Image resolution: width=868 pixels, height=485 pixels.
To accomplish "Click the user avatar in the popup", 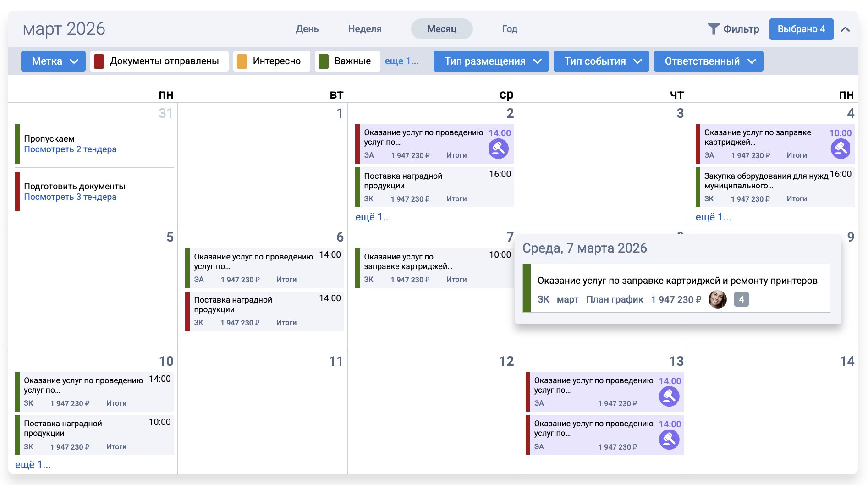I will click(x=717, y=299).
